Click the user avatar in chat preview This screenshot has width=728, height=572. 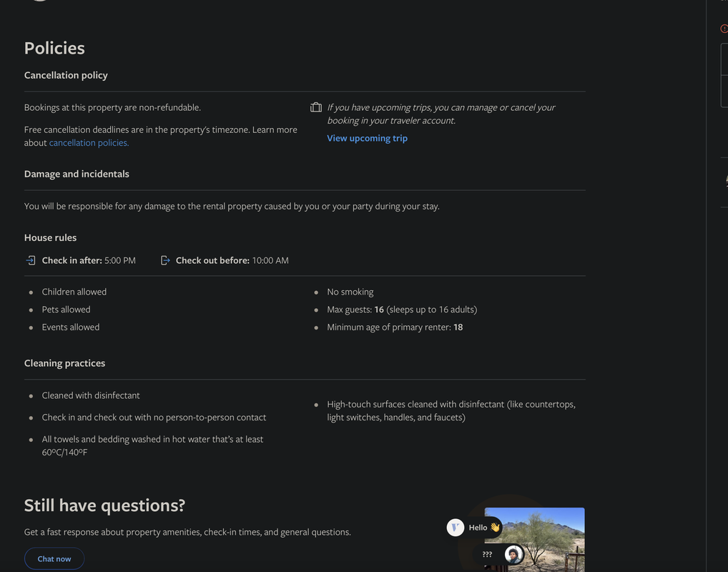click(x=514, y=554)
